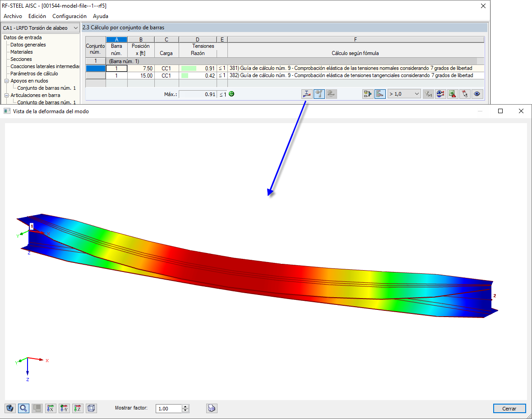Click the grayed-out eye with beam icon
The image size is (532, 419).
(x=331, y=94)
